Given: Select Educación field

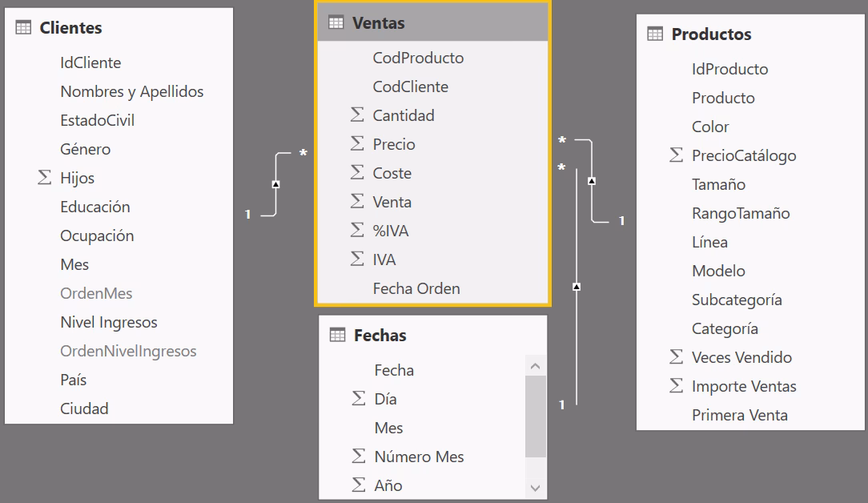Looking at the screenshot, I should click(x=95, y=207).
